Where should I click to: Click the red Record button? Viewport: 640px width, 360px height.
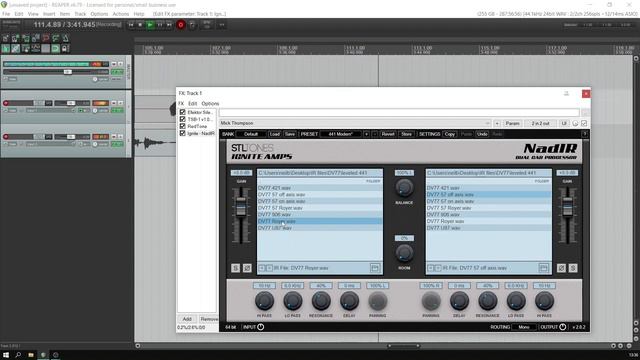180,25
